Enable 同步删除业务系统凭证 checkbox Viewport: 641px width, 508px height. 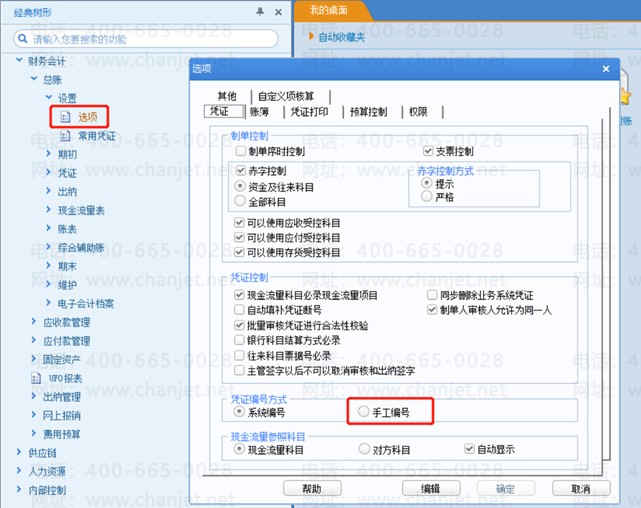pos(432,295)
